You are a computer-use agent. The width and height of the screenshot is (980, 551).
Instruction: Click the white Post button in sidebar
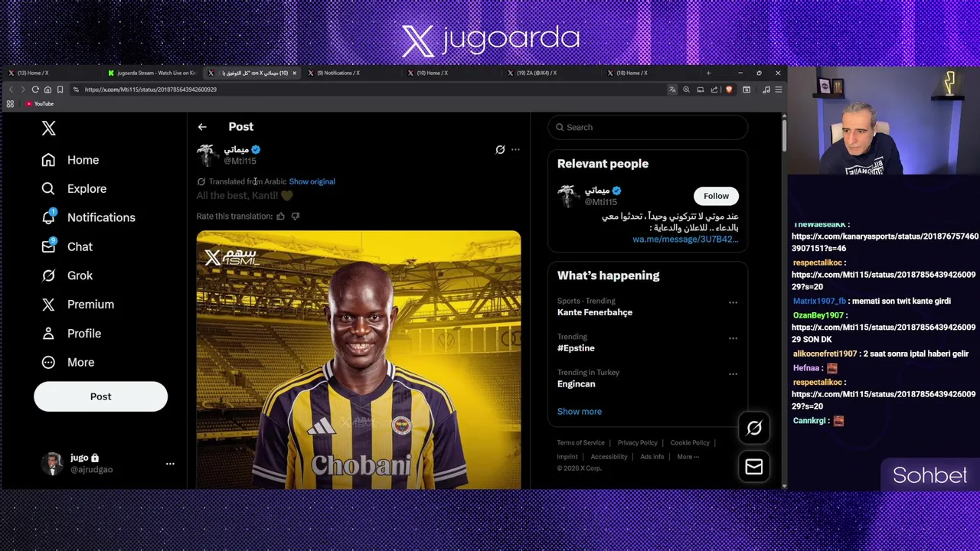click(100, 396)
